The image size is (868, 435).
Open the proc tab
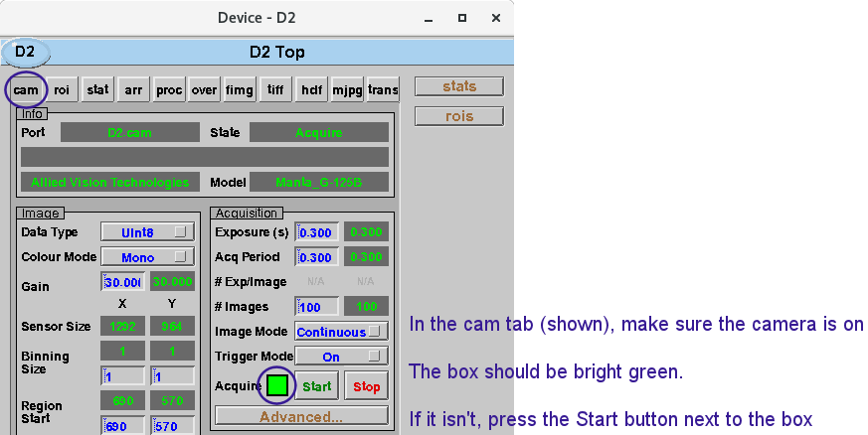click(x=169, y=89)
